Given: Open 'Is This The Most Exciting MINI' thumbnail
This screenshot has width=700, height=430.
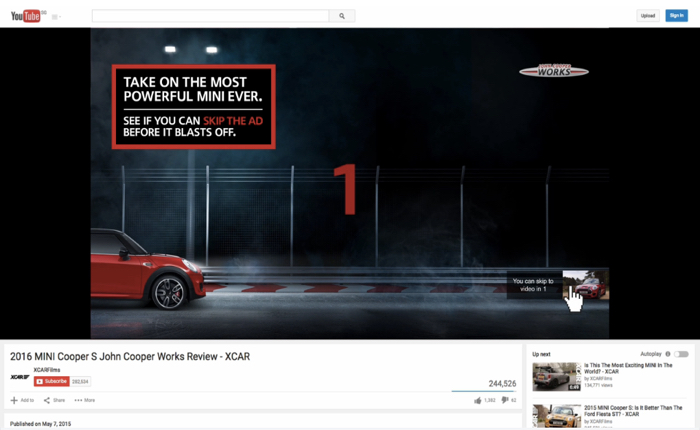Looking at the screenshot, I should click(557, 377).
